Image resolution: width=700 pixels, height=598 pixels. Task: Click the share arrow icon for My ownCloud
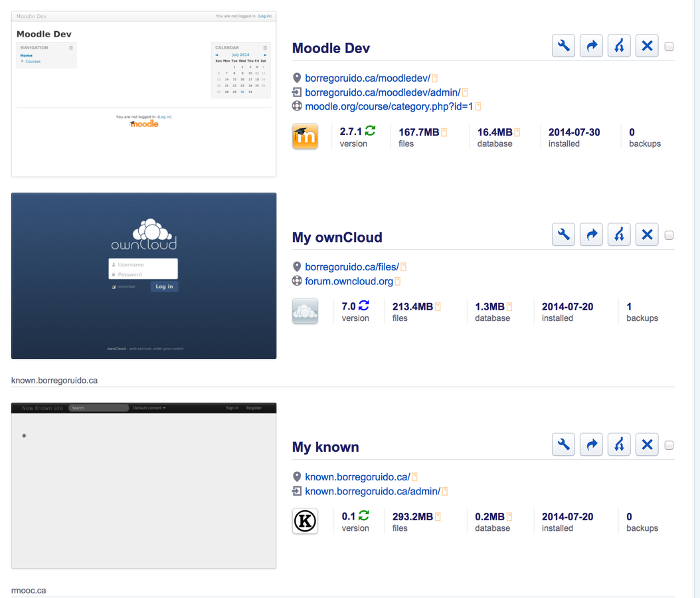coord(592,235)
